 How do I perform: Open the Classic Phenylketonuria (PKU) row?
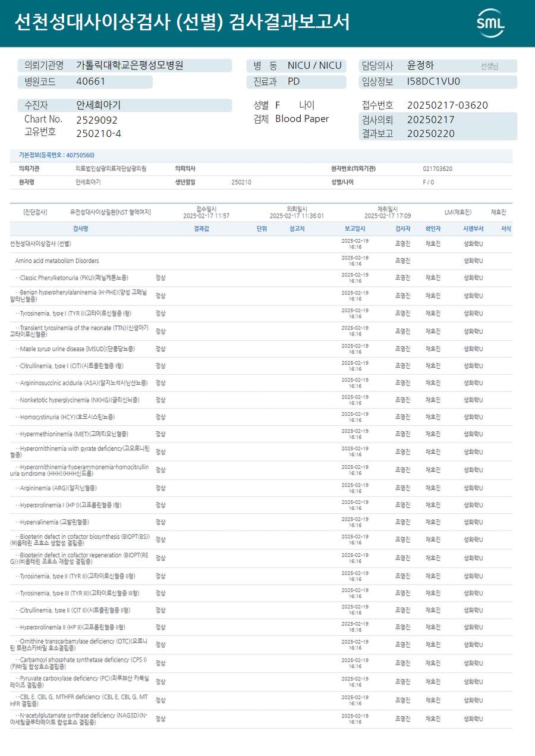[x=261, y=278]
